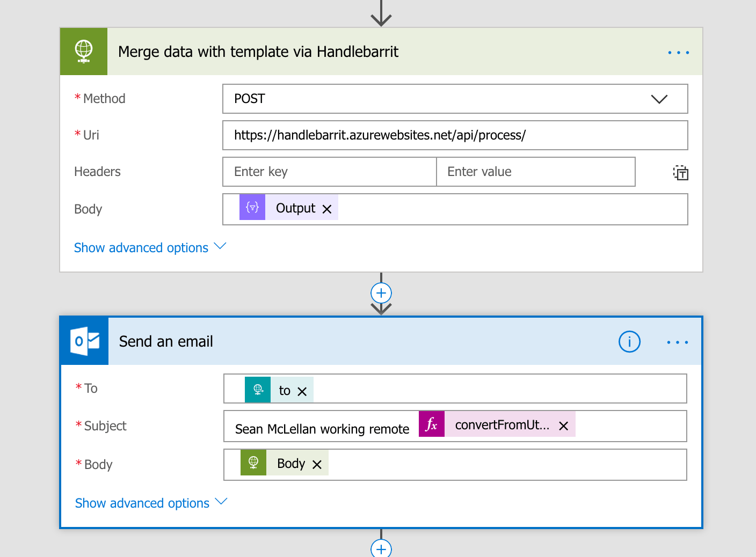The image size is (756, 557).
Task: Remove the to token from To field
Action: (x=302, y=390)
